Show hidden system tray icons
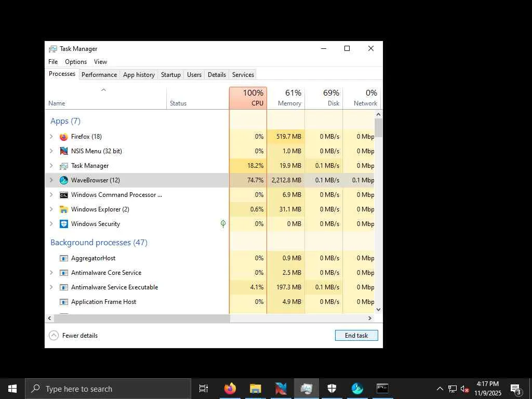This screenshot has height=399, width=532. [440, 389]
